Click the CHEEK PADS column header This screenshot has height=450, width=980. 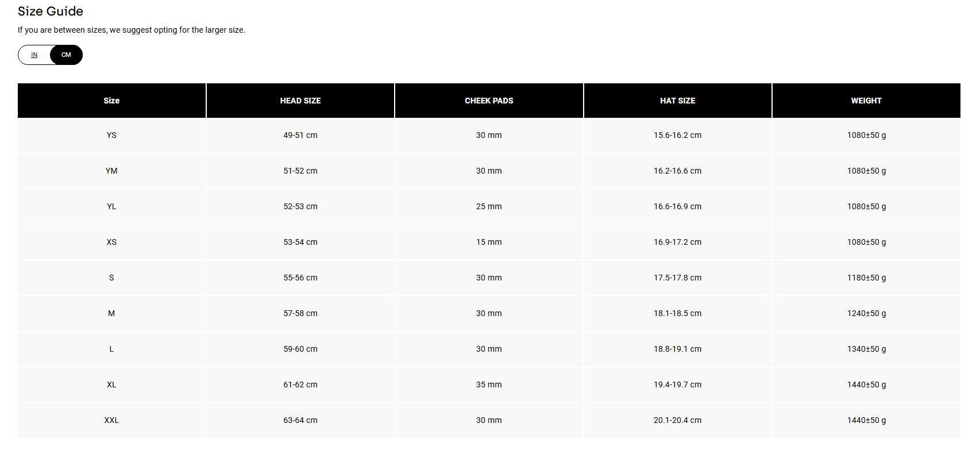click(x=489, y=101)
